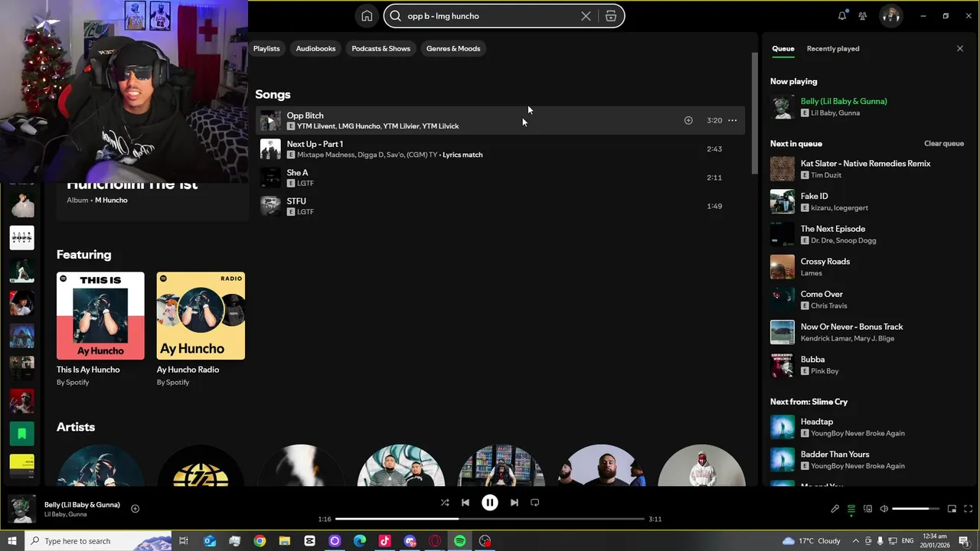Open the weather widget showing 17°C Cloudy
The image size is (980, 551).
coord(810,541)
